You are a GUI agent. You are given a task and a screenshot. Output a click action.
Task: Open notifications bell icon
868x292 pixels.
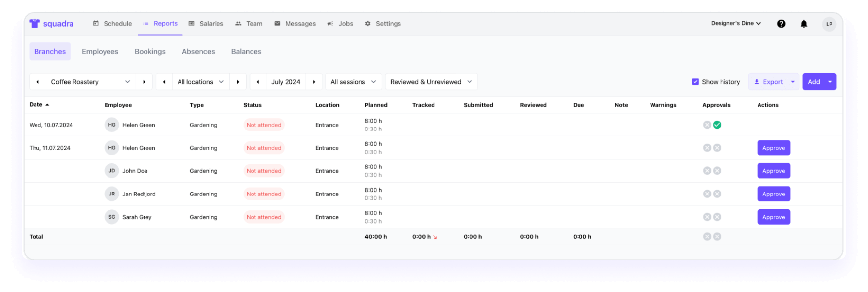[804, 24]
